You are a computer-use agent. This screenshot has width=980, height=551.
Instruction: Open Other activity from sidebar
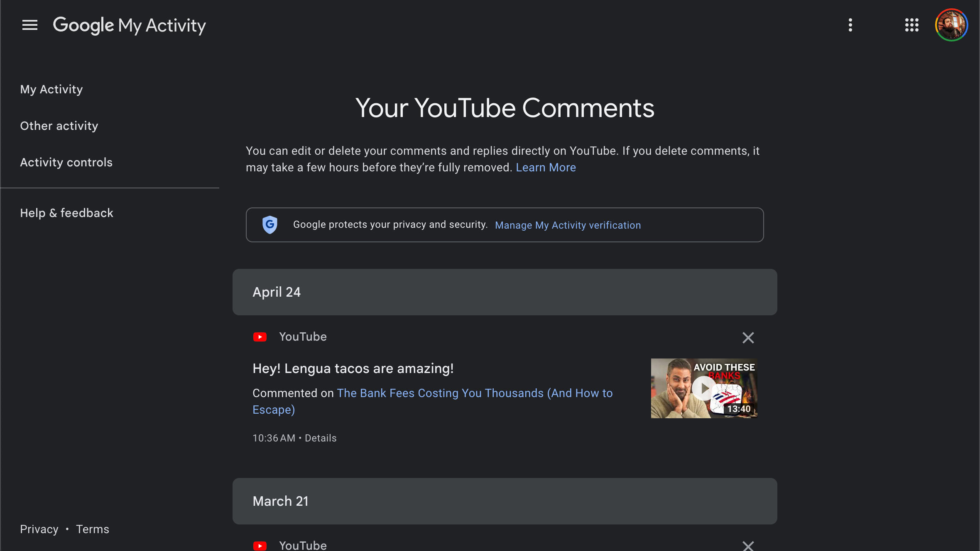coord(59,126)
